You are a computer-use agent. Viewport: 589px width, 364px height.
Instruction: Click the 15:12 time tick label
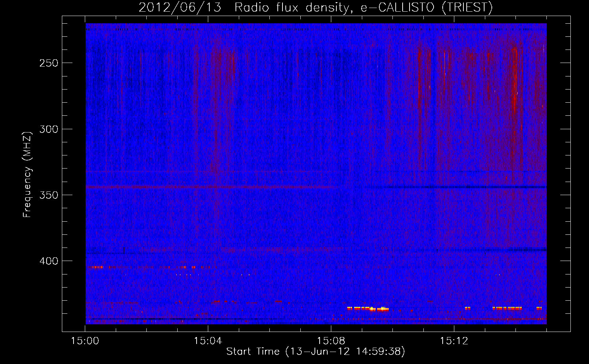click(x=454, y=341)
